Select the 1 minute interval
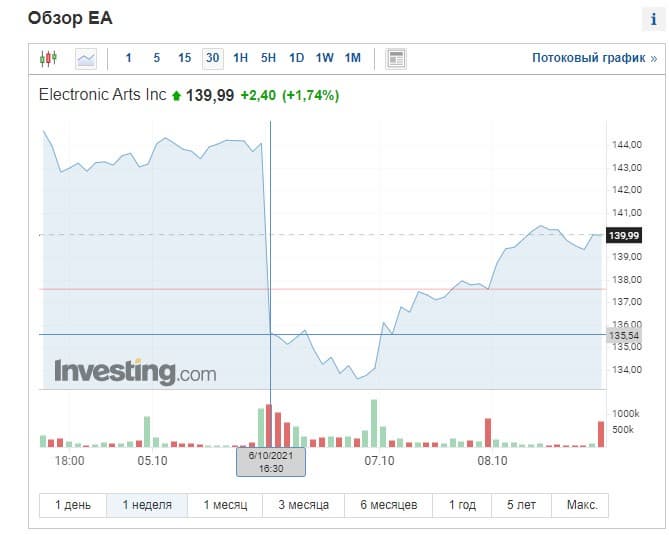This screenshot has width=669, height=535. click(x=128, y=58)
